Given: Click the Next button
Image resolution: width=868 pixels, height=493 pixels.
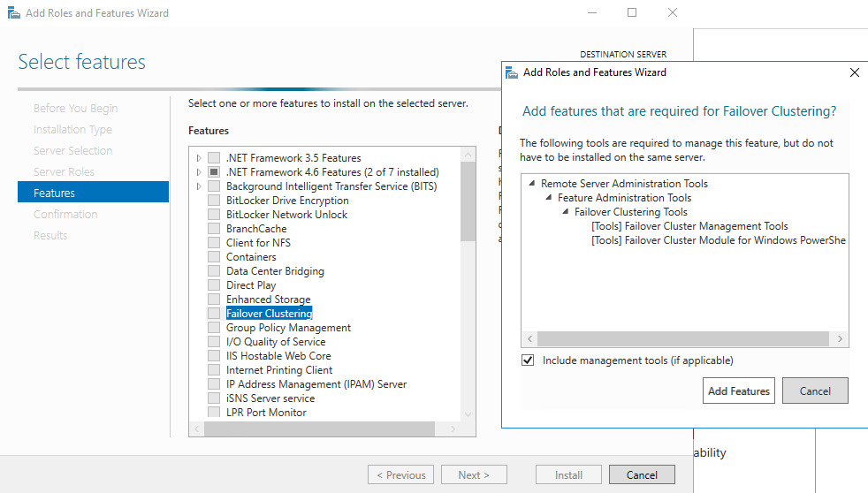Looking at the screenshot, I should (x=474, y=474).
